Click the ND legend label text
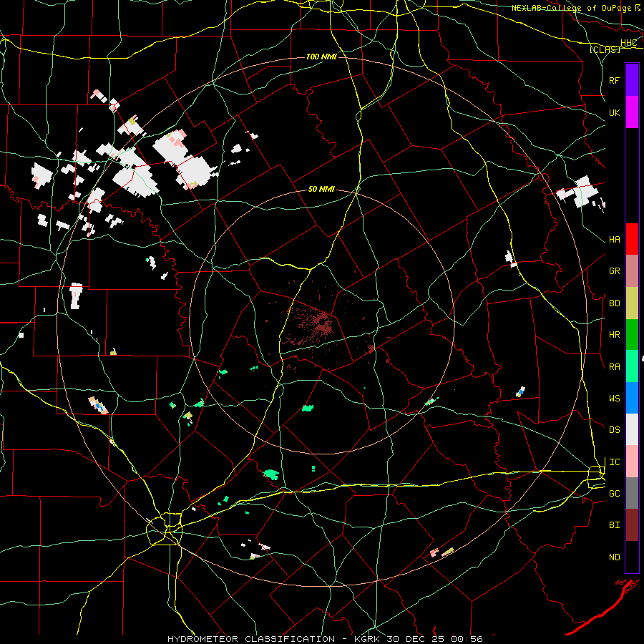 [614, 557]
